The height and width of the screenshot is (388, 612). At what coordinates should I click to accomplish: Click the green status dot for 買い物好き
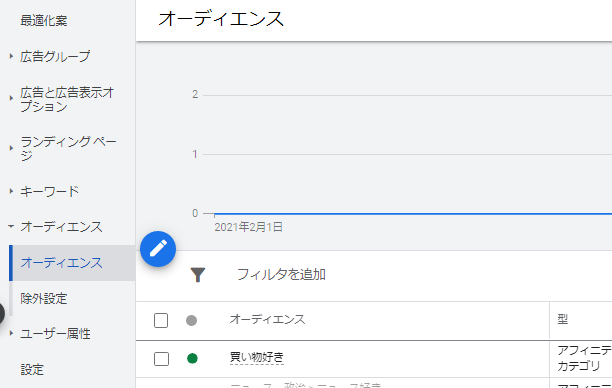[x=192, y=358]
